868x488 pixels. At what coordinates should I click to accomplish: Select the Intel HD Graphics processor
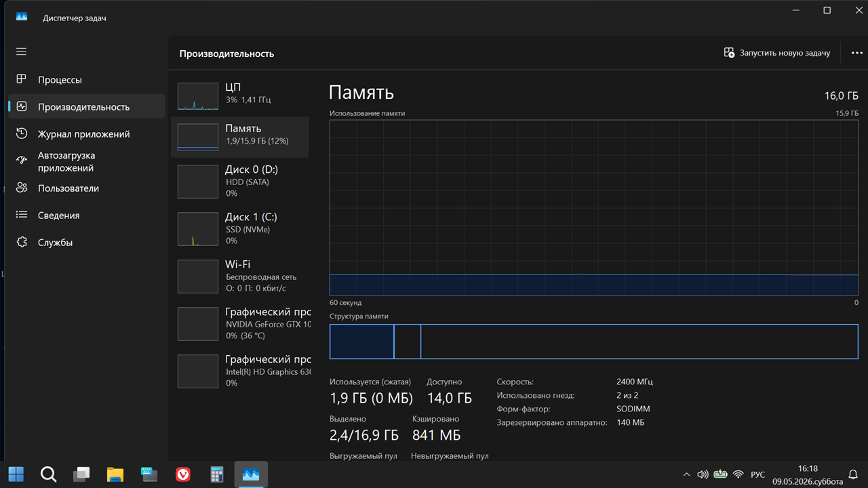coord(240,371)
